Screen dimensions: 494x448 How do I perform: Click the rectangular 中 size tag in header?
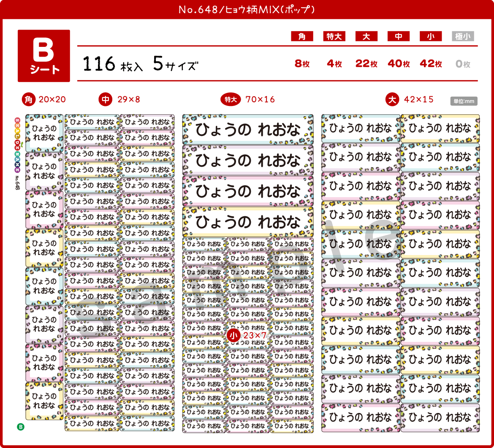[x=399, y=36]
